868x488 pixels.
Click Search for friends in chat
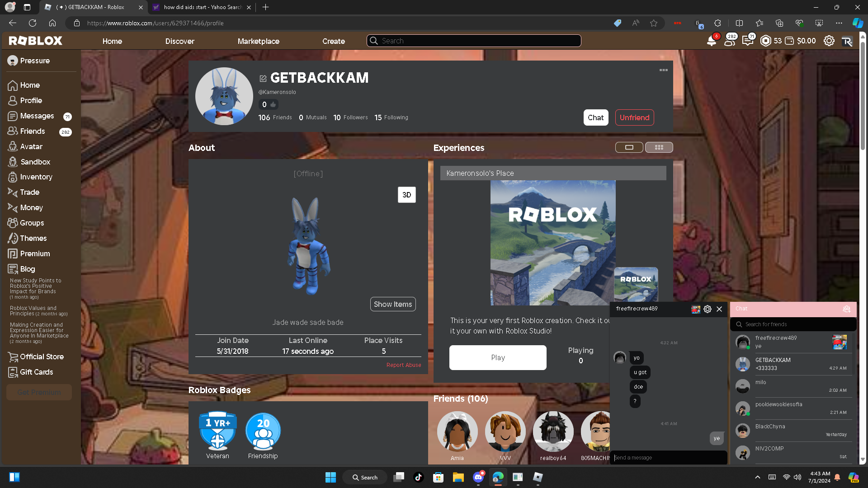(x=793, y=324)
